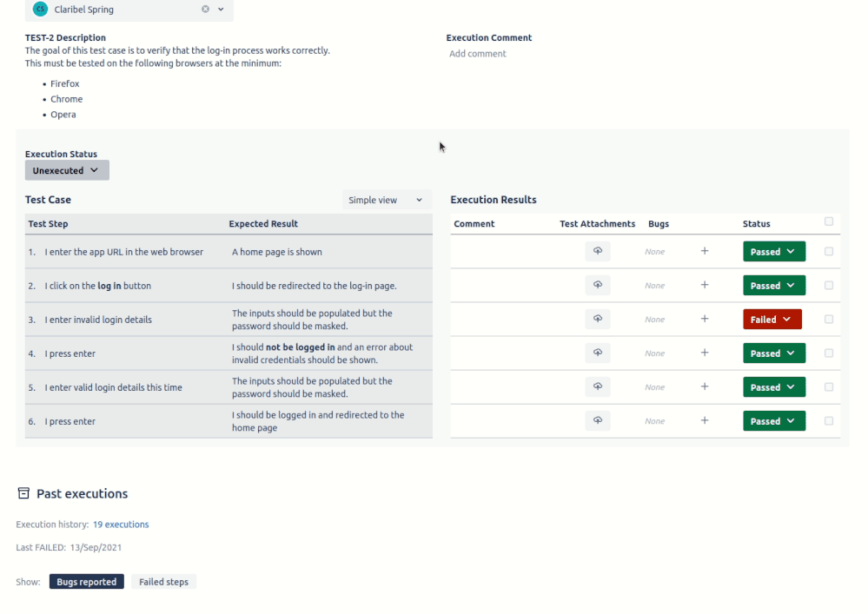Upload a test attachment for step 1
868x614 pixels.
tap(597, 251)
